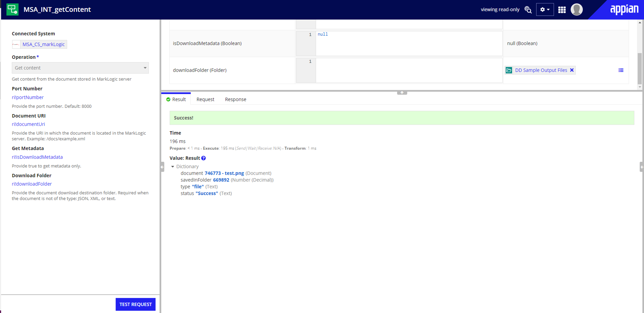Click the viewing read-only status text

click(x=500, y=10)
